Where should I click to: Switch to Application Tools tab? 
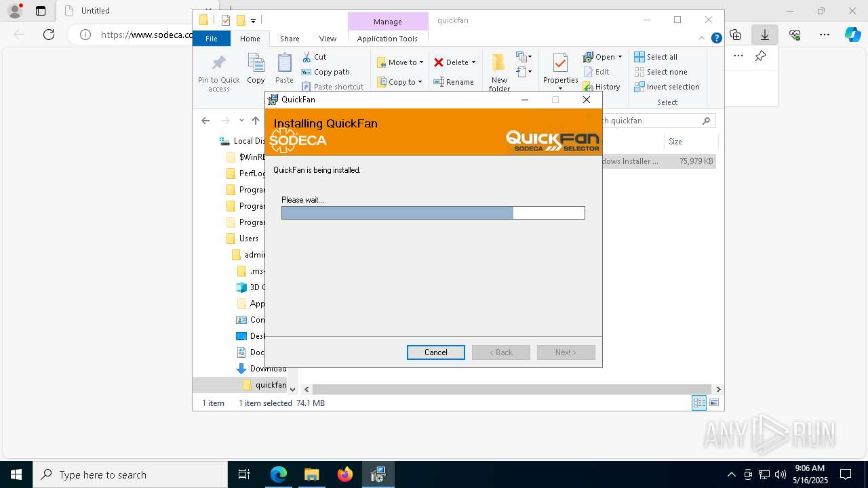coord(387,39)
